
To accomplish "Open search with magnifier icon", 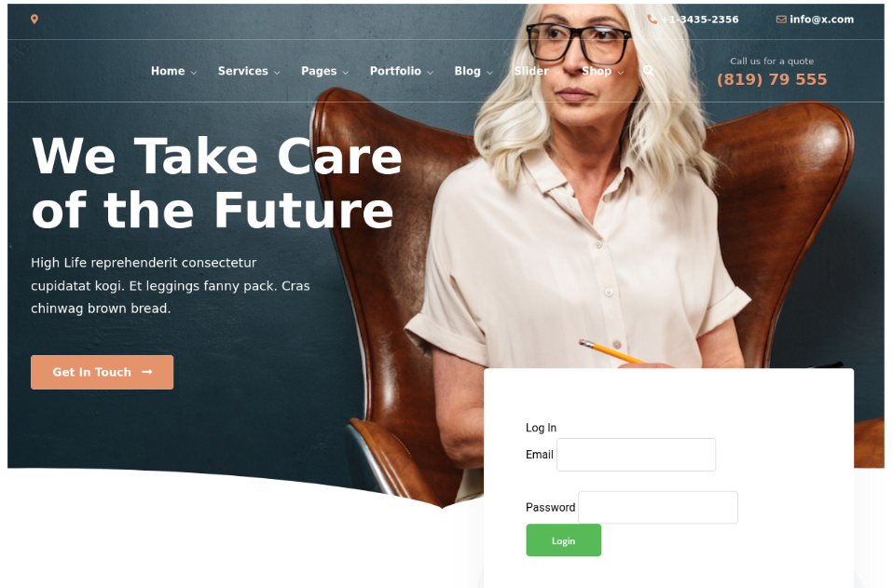I will (648, 71).
